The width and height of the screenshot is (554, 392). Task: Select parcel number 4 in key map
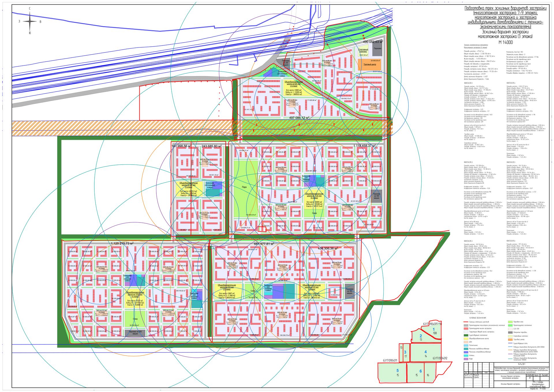point(425,352)
